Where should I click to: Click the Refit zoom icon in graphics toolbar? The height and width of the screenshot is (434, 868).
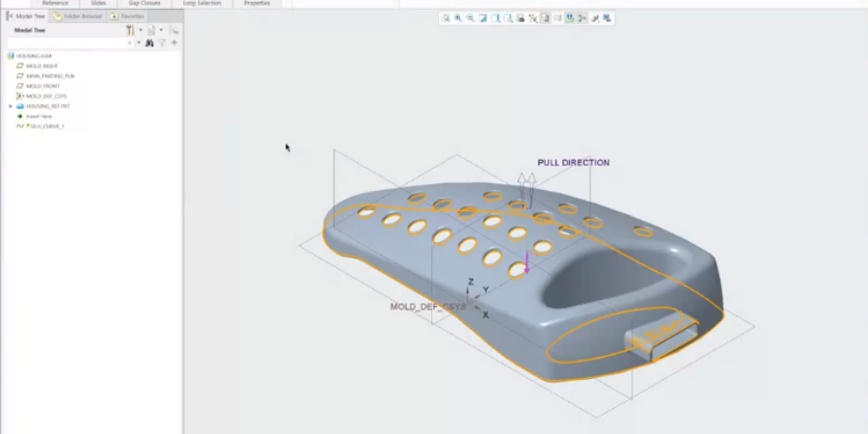tap(446, 18)
